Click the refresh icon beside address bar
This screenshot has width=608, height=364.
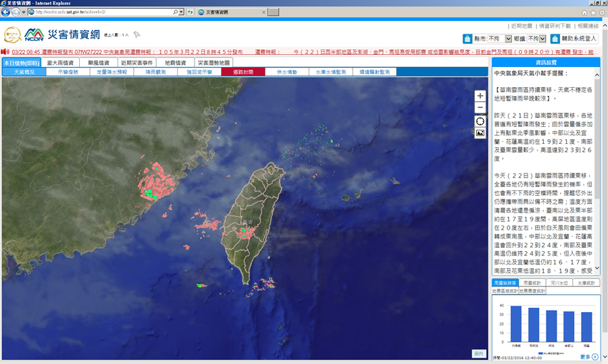click(190, 12)
